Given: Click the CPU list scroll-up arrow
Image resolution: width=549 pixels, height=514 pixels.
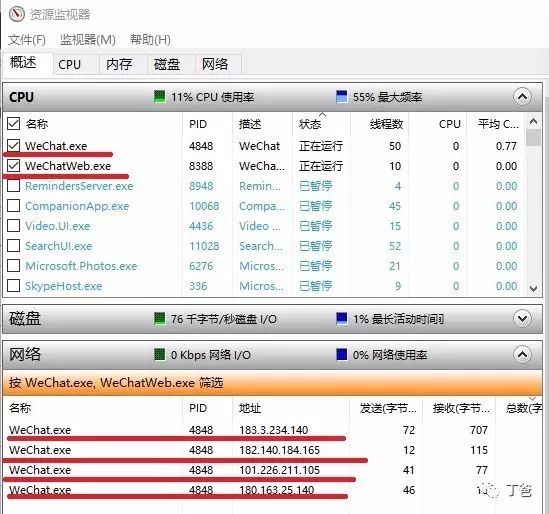Looking at the screenshot, I should click(x=533, y=121).
